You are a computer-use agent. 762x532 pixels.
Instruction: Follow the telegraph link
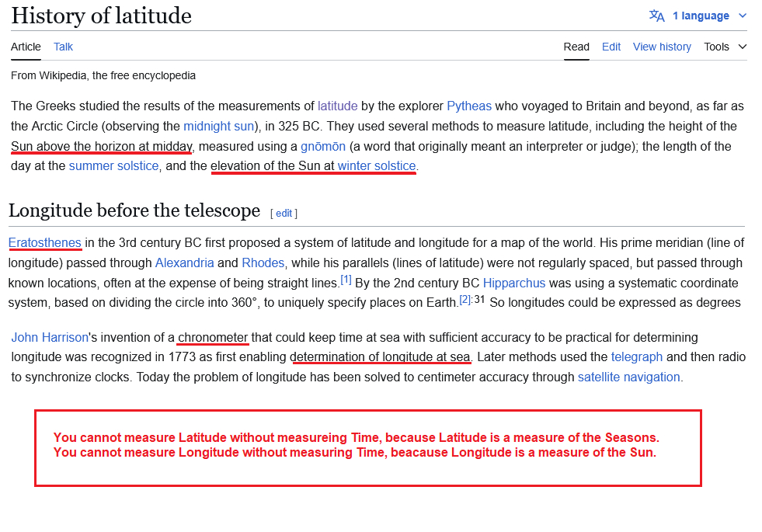(637, 356)
